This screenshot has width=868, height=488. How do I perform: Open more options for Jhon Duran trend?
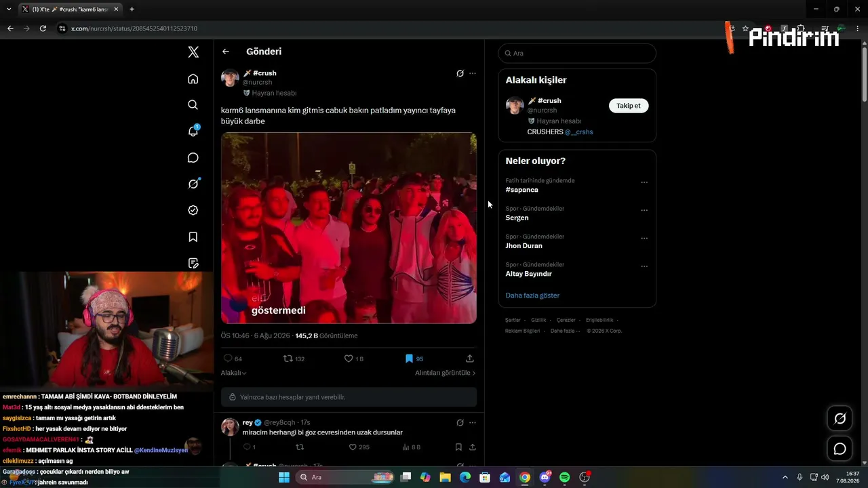tap(644, 239)
